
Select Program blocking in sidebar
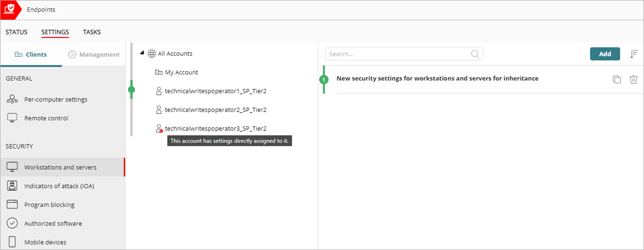tap(49, 205)
